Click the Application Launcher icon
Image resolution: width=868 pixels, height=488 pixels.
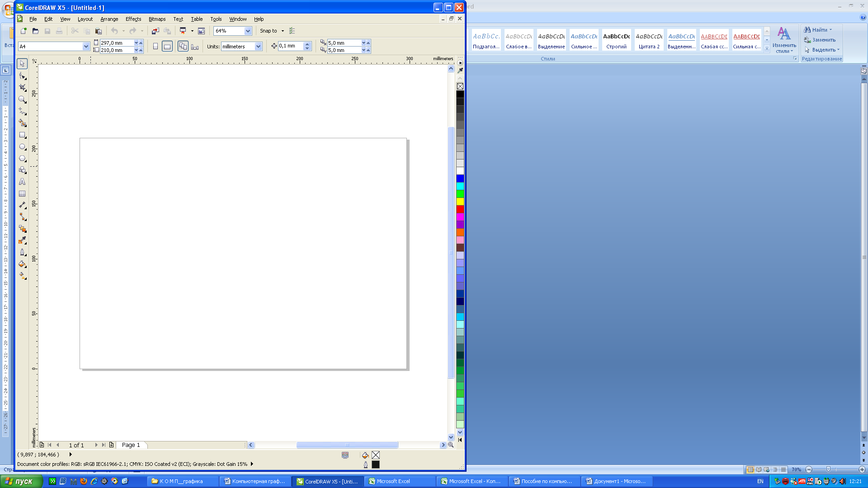pos(183,31)
